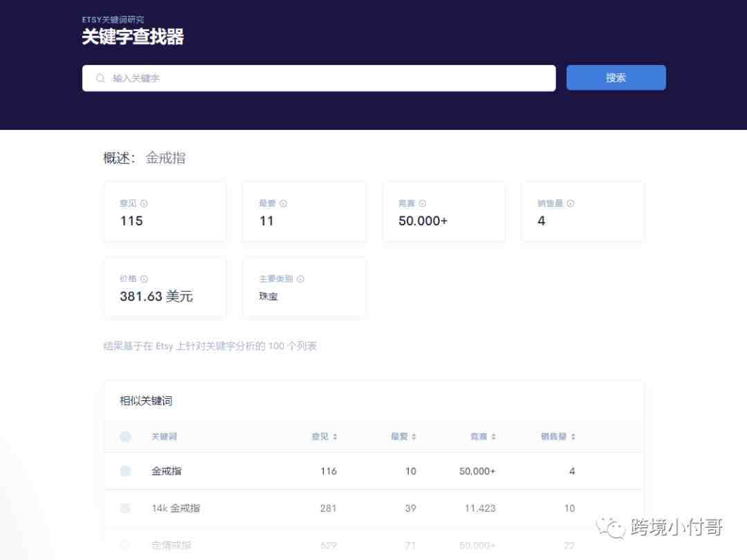
Task: Sort table by 常见 column arrows
Action: coord(335,437)
